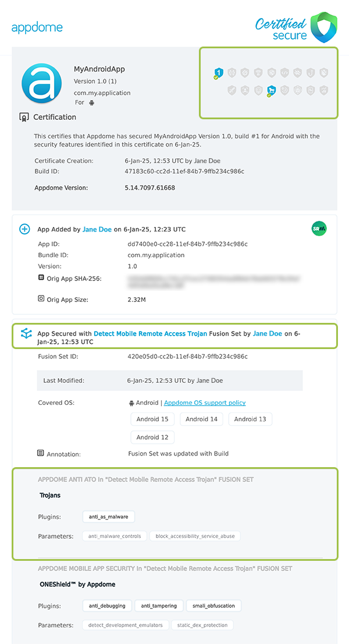This screenshot has height=644, width=349.
Task: Click the blue number 1 shield badge
Action: (x=218, y=73)
